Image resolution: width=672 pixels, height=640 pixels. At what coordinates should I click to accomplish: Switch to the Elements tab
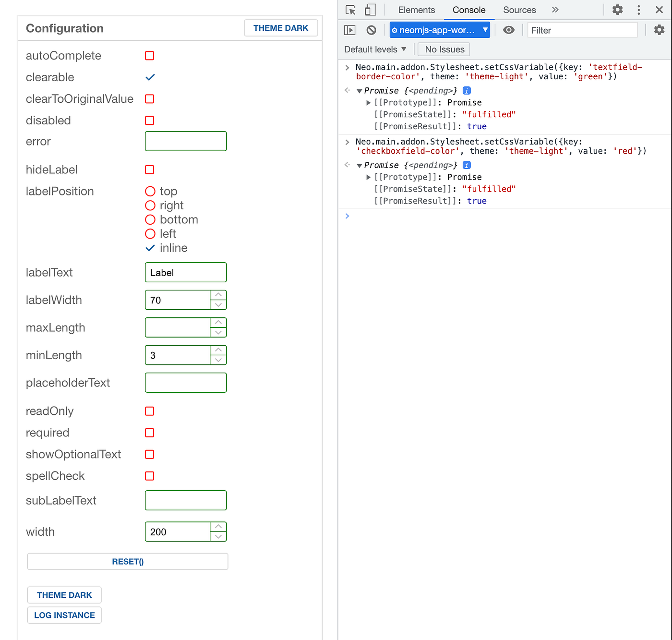pos(416,10)
